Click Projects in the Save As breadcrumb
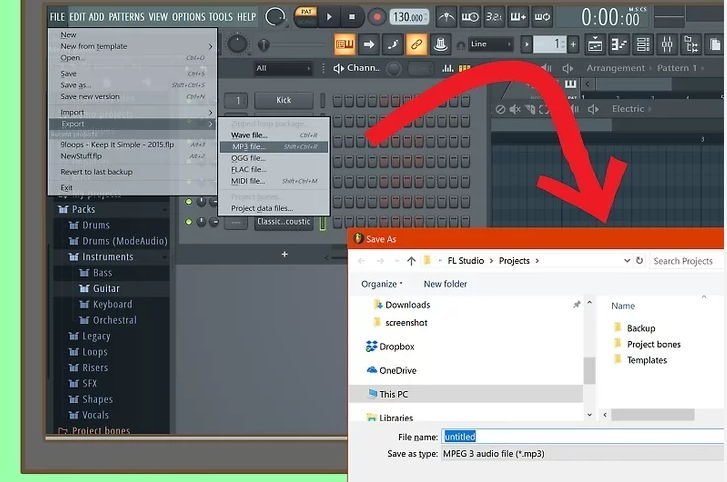This screenshot has height=482, width=727. [514, 261]
